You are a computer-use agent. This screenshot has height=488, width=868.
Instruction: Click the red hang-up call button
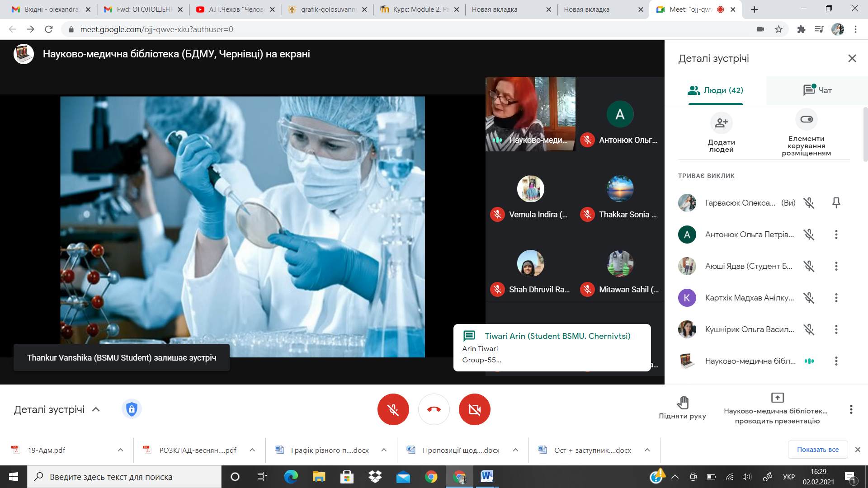tap(434, 409)
